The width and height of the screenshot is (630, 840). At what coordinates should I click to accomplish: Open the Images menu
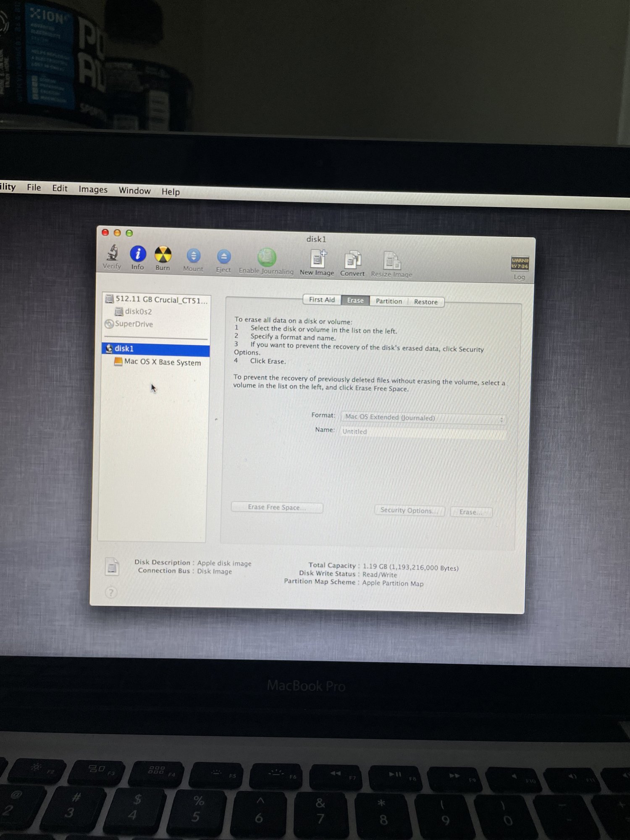93,189
